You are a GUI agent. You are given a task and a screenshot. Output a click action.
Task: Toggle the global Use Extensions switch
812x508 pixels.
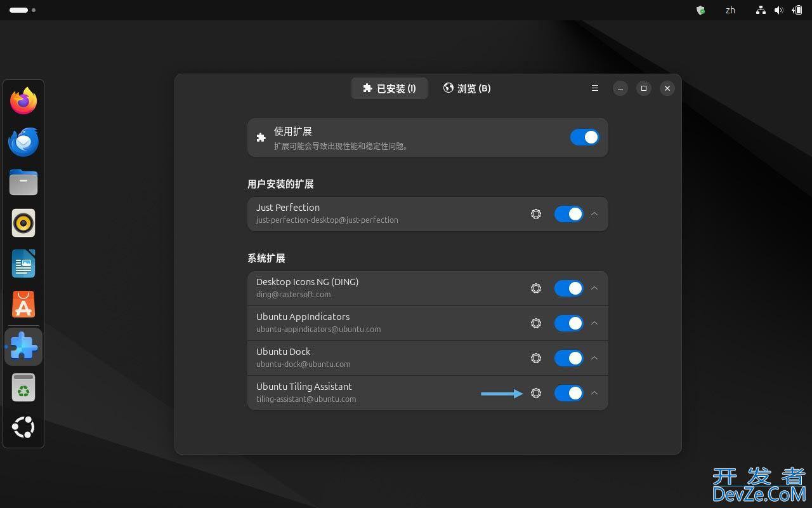pyautogui.click(x=584, y=137)
